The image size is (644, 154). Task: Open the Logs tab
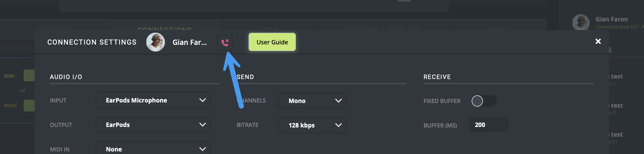click(x=269, y=29)
